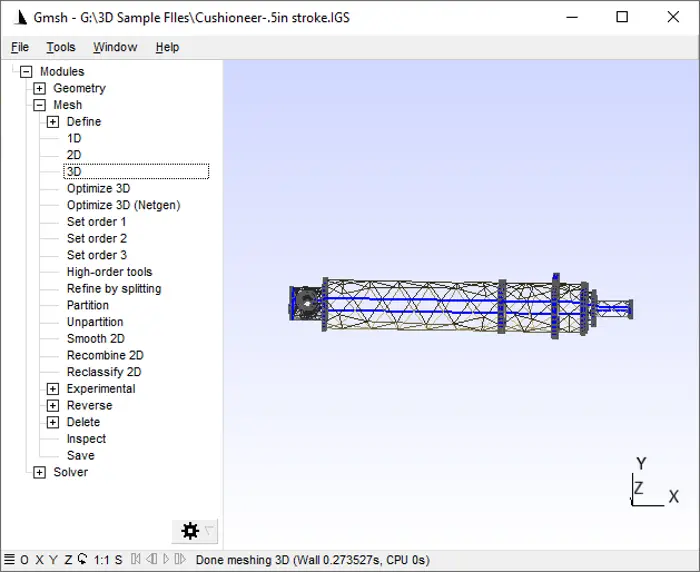This screenshot has width=700, height=572.
Task: Click the step forward playback button
Action: coord(180,559)
